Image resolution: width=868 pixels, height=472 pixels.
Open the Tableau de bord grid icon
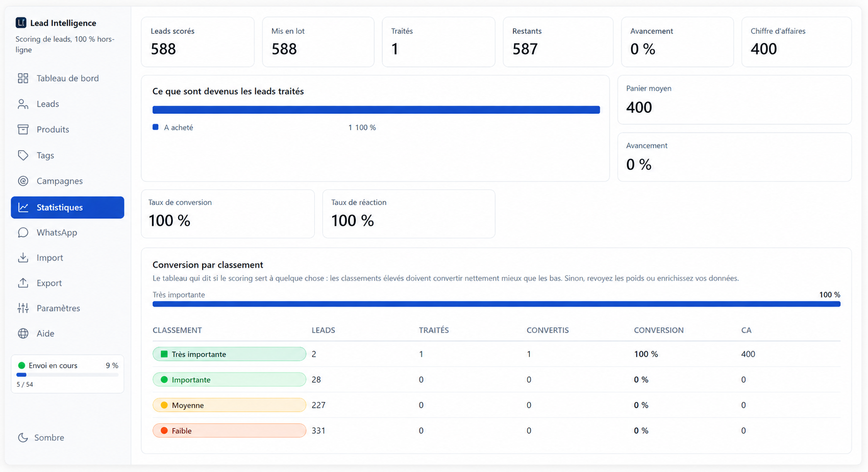pyautogui.click(x=23, y=78)
